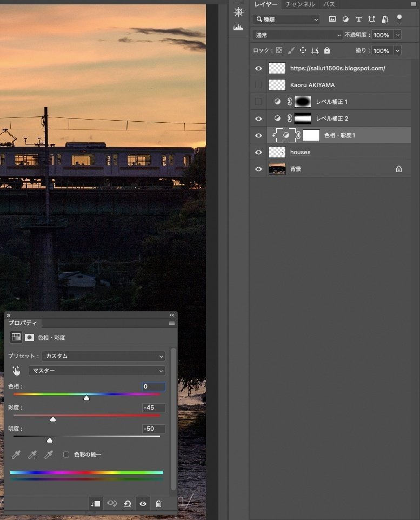Click the opacity 100% input field
Screen dimensions: 420x520
(x=382, y=35)
